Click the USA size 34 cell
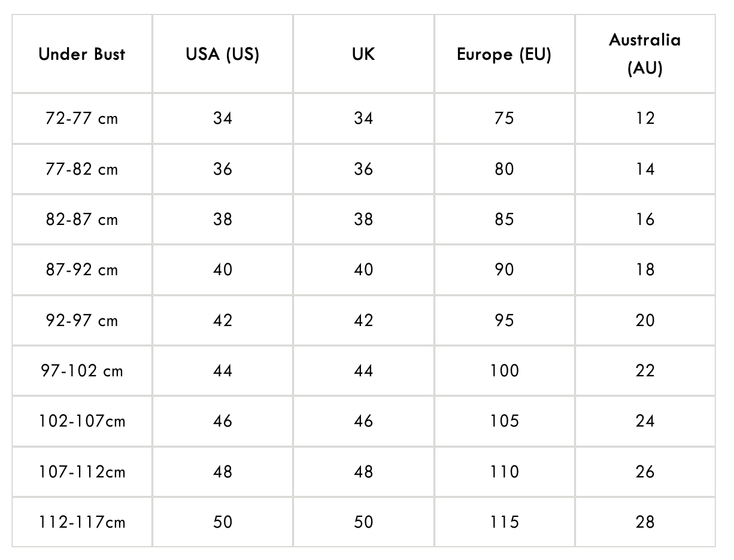Viewport: 734px width, 560px height. point(223,118)
